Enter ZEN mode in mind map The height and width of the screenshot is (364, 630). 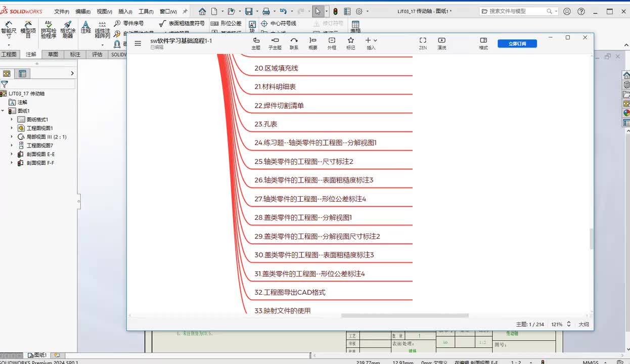coord(423,43)
